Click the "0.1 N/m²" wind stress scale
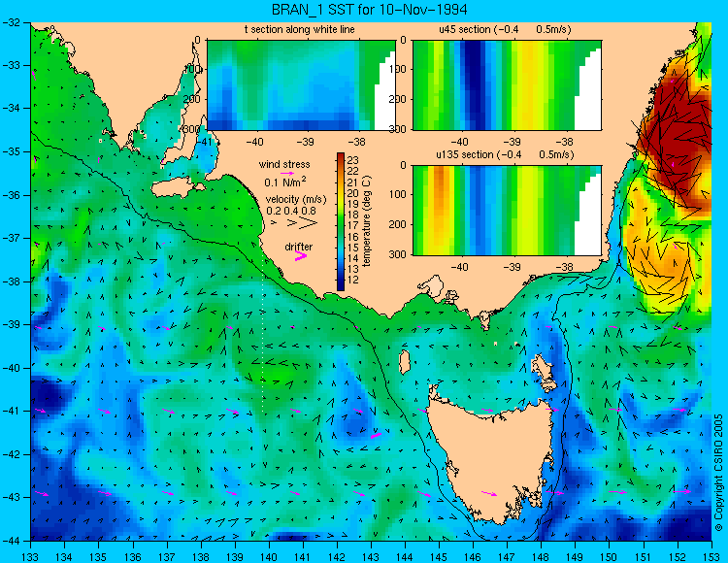Image resolution: width=728 pixels, height=563 pixels. [285, 182]
